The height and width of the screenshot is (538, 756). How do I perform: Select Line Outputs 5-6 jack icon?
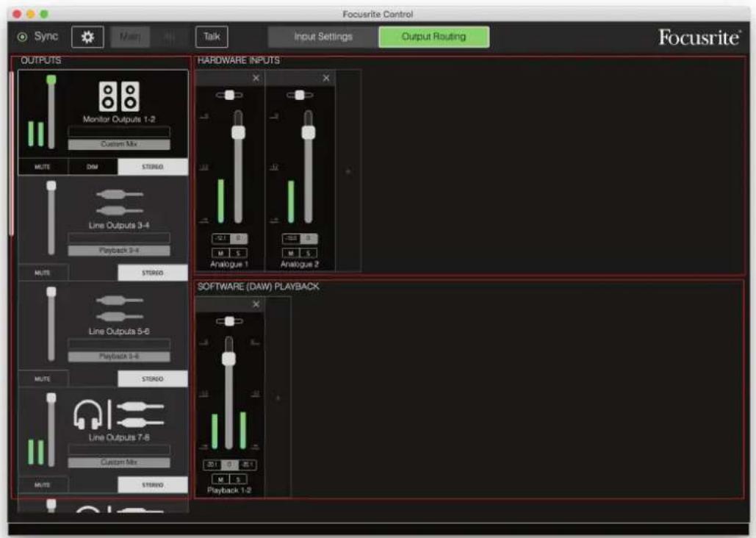(x=119, y=309)
